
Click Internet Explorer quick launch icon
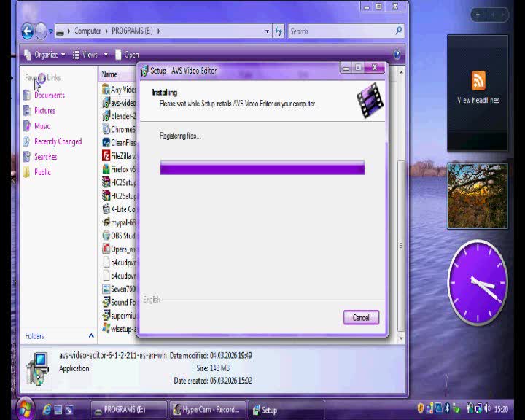pos(48,410)
